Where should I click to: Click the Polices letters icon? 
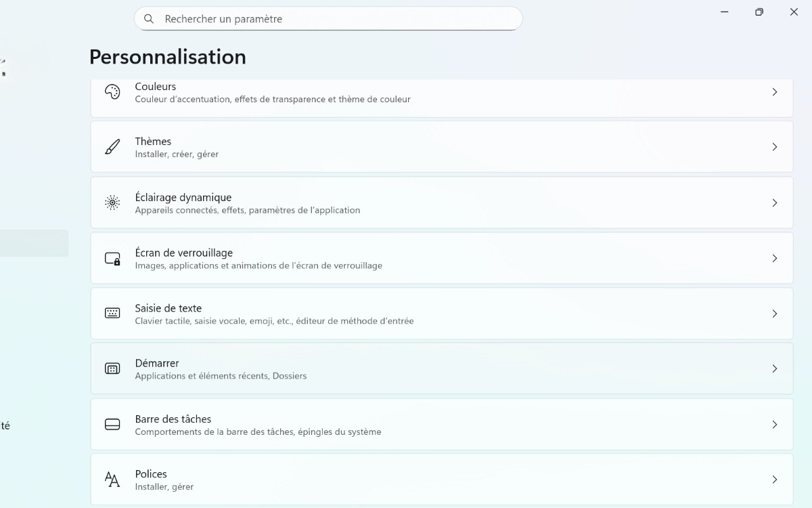click(x=112, y=479)
